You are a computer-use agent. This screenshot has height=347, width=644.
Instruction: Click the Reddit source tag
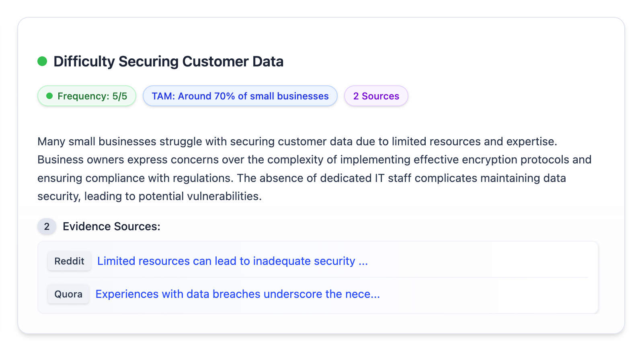[x=69, y=261]
